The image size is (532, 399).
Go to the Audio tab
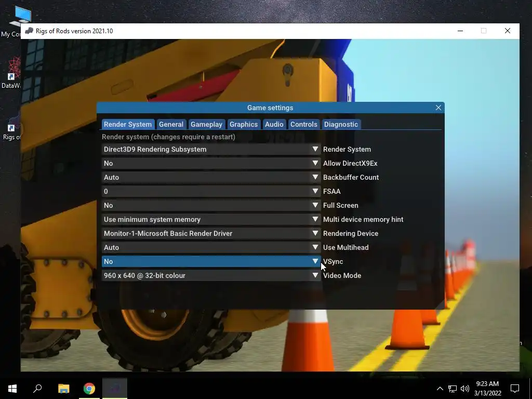click(274, 124)
